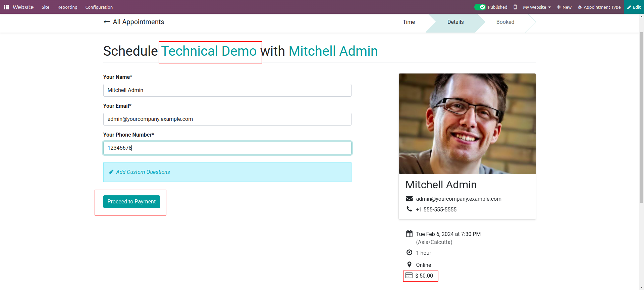The image size is (644, 290).
Task: Click the credit card icon next to price
Action: [x=409, y=276]
